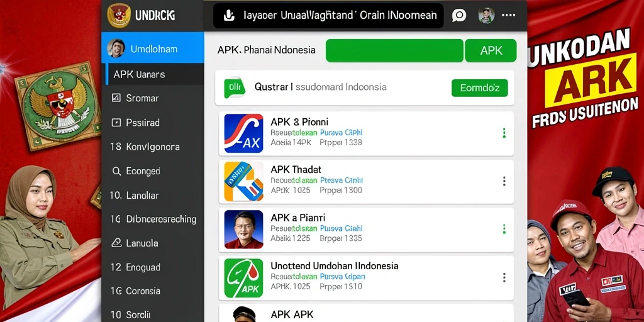This screenshot has width=644, height=322.
Task: Click the green Eomdoz button
Action: (x=479, y=88)
